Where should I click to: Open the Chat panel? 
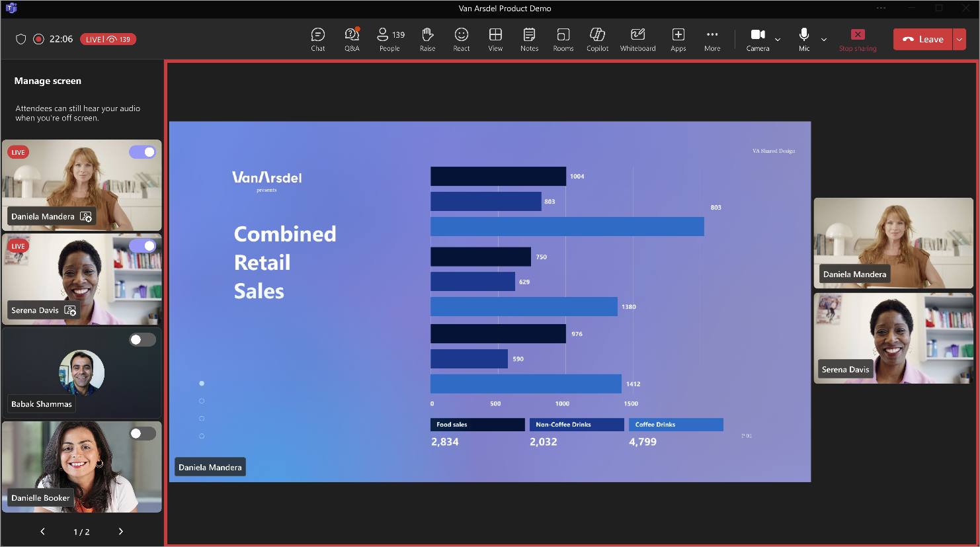[x=318, y=40]
